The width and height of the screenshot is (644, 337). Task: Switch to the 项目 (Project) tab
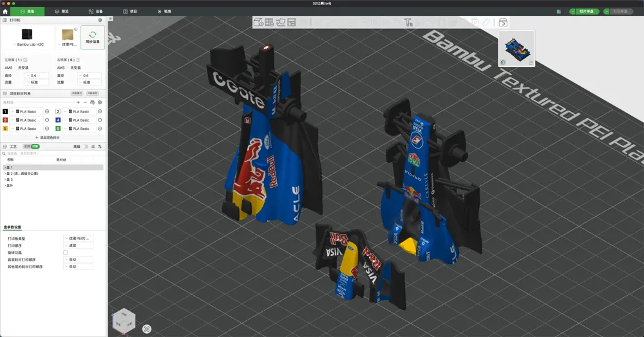click(x=130, y=12)
